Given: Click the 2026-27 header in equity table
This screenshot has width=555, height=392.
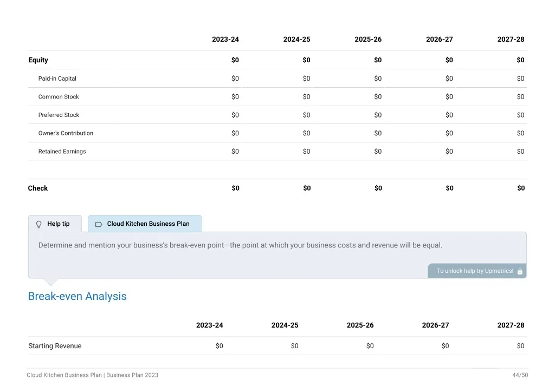Looking at the screenshot, I should coord(439,39).
